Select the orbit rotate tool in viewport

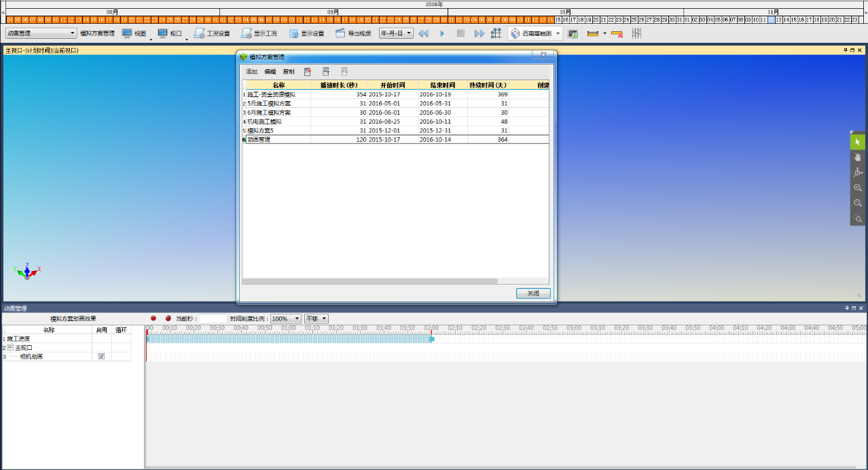pyautogui.click(x=858, y=173)
